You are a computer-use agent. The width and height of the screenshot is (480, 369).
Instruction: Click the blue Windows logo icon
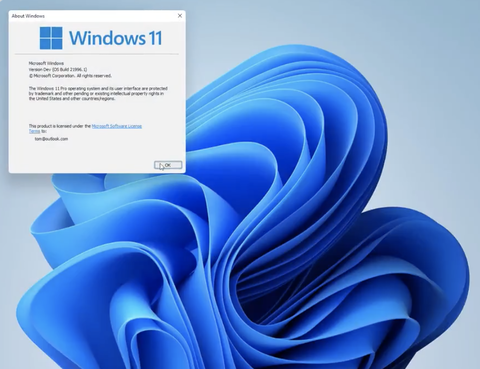51,38
